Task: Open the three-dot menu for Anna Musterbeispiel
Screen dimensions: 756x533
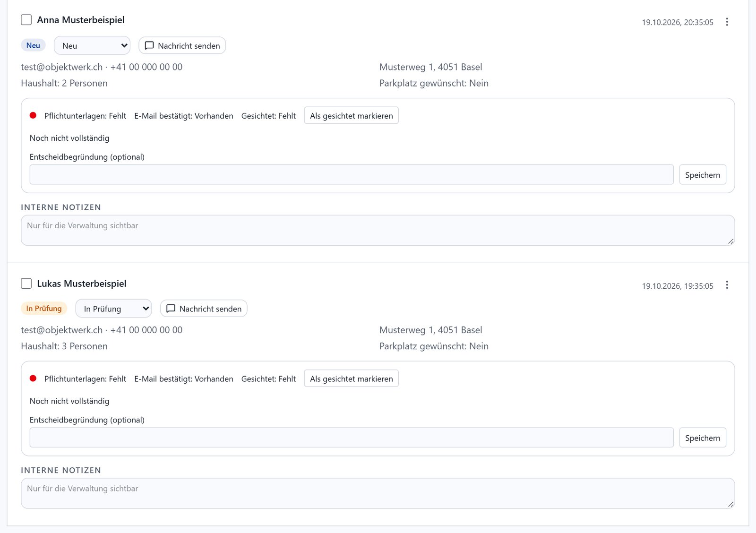Action: pos(727,22)
